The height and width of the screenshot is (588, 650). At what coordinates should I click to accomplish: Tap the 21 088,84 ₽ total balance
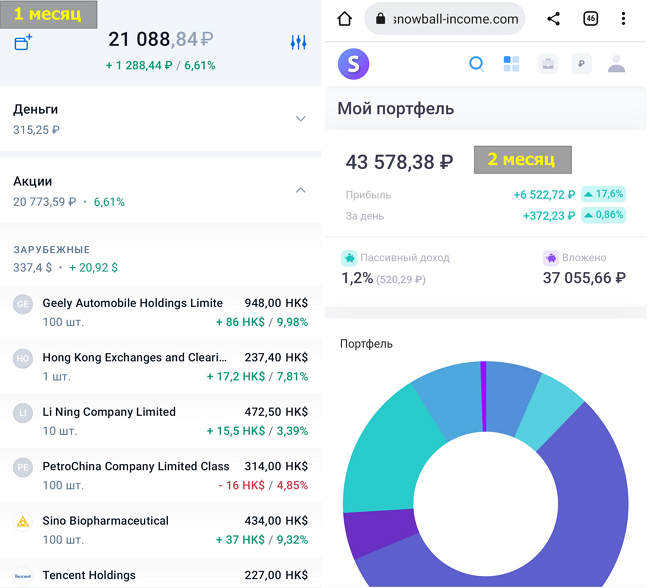[x=160, y=39]
